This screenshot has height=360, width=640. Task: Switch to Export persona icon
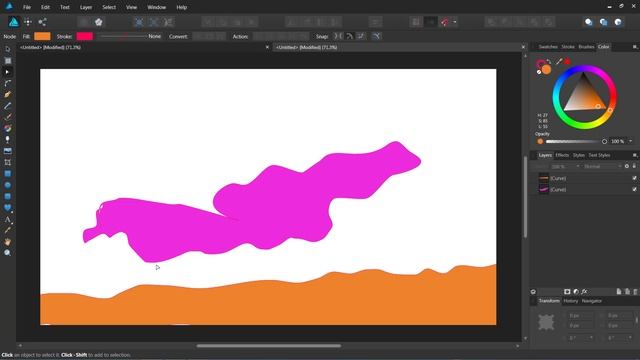click(x=42, y=22)
